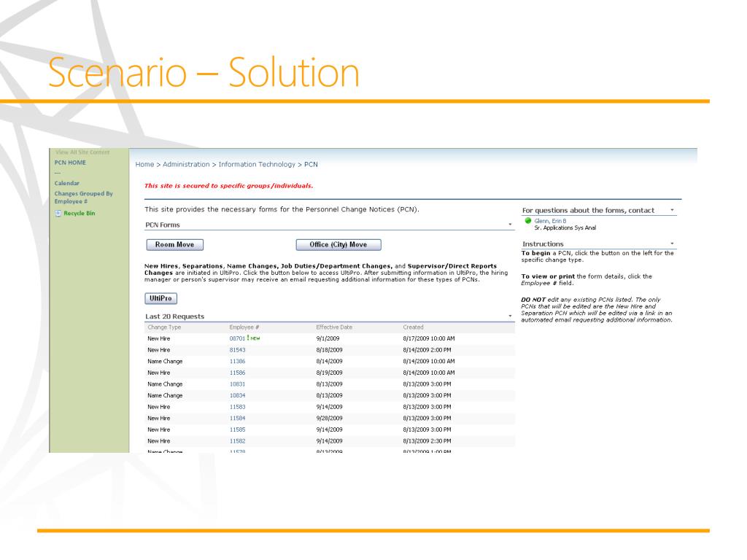Select effective date 8/19/2009
This screenshot has width=747, height=560.
click(x=329, y=373)
